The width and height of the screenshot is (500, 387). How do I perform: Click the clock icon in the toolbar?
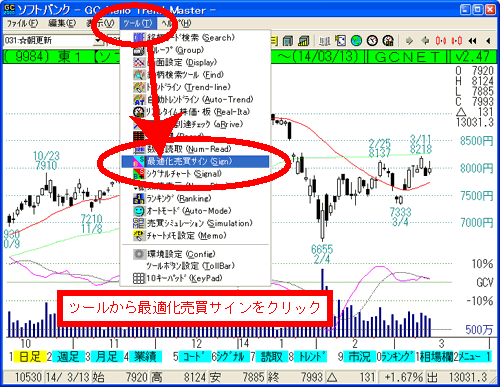point(372,41)
